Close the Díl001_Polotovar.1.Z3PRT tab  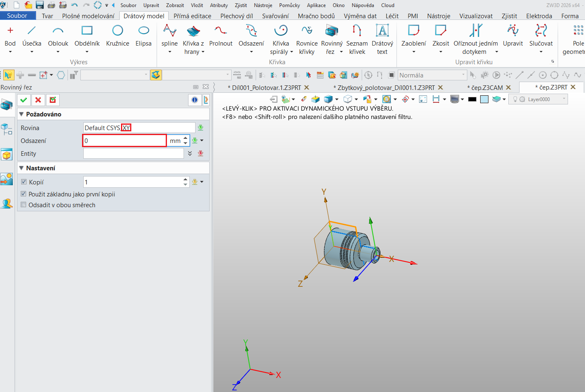click(x=307, y=87)
